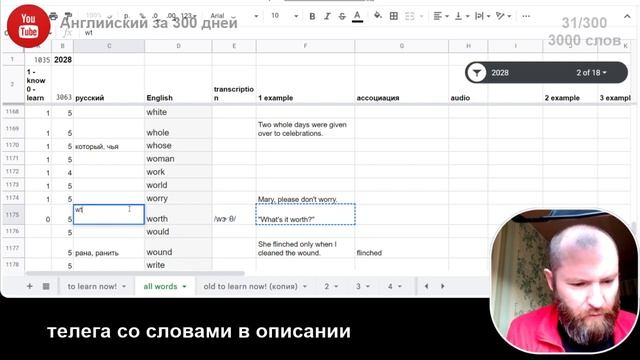The image size is (640, 360).
Task: Click the webcam presenter thumbnail
Action: [x=564, y=281]
